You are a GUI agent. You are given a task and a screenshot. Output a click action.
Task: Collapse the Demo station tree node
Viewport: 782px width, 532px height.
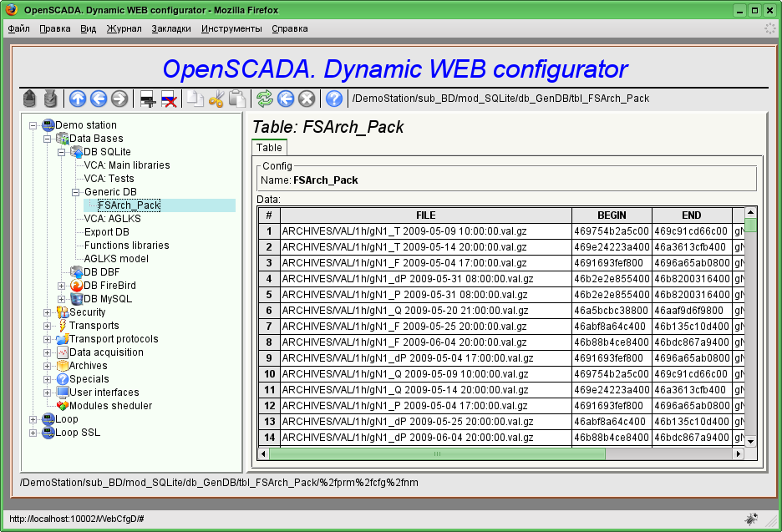click(x=33, y=125)
